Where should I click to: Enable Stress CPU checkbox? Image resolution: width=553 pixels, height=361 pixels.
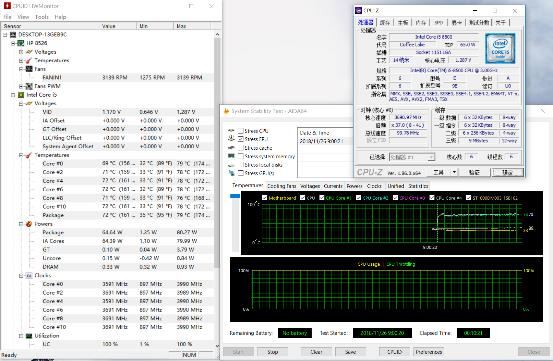coord(241,131)
